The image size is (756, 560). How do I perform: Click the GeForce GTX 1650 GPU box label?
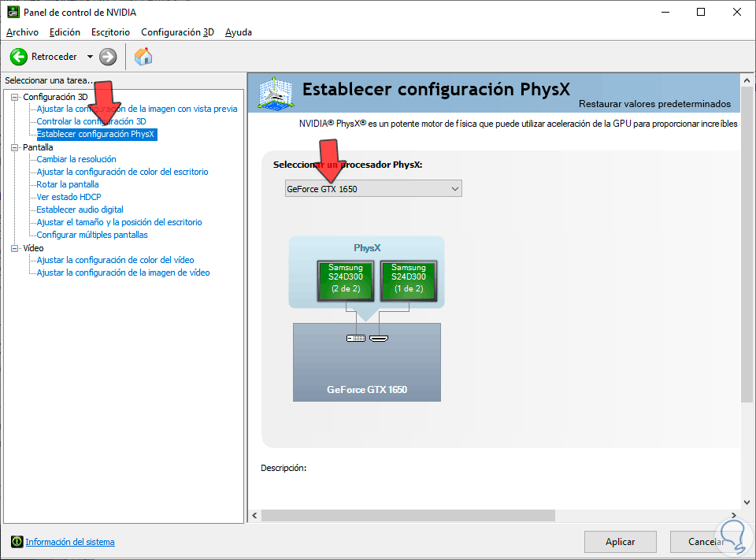367,390
